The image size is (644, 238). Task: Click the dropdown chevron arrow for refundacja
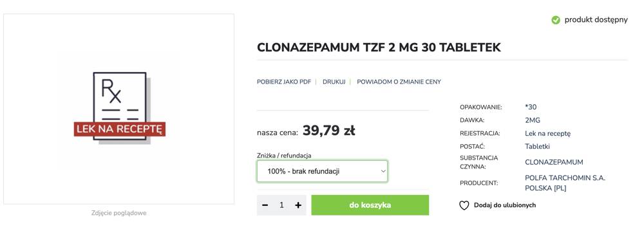tap(383, 171)
